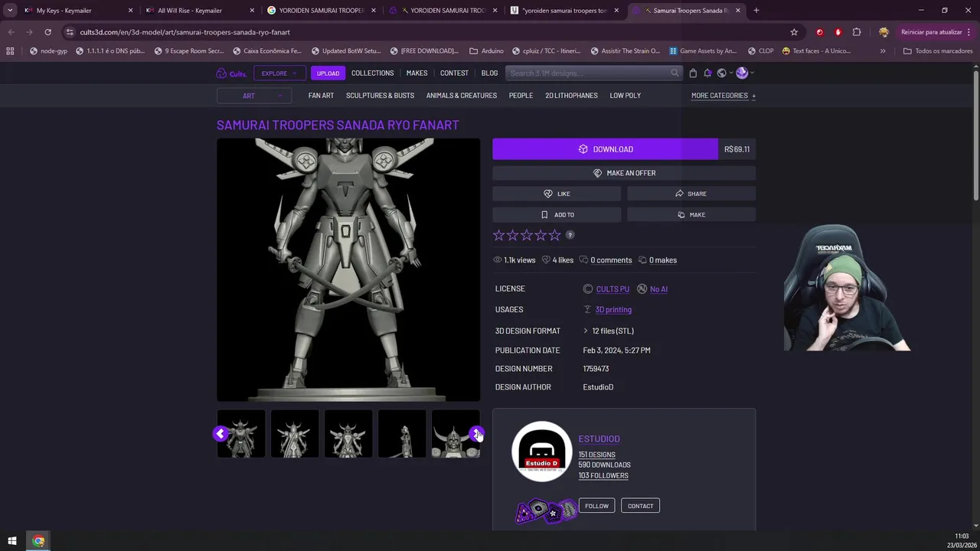Open a new Chrome tab
The image size is (980, 551).
point(756,11)
